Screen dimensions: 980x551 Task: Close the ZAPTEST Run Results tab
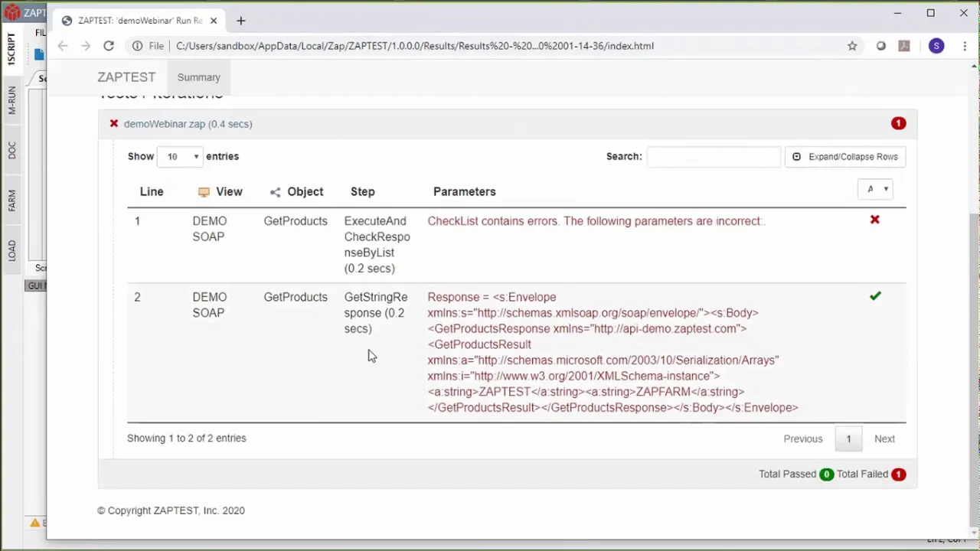pyautogui.click(x=214, y=21)
